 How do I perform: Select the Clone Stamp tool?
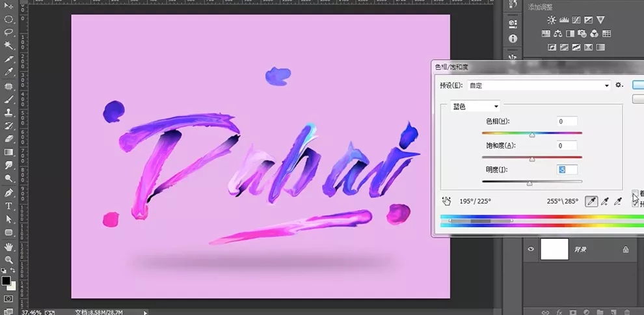[x=8, y=112]
